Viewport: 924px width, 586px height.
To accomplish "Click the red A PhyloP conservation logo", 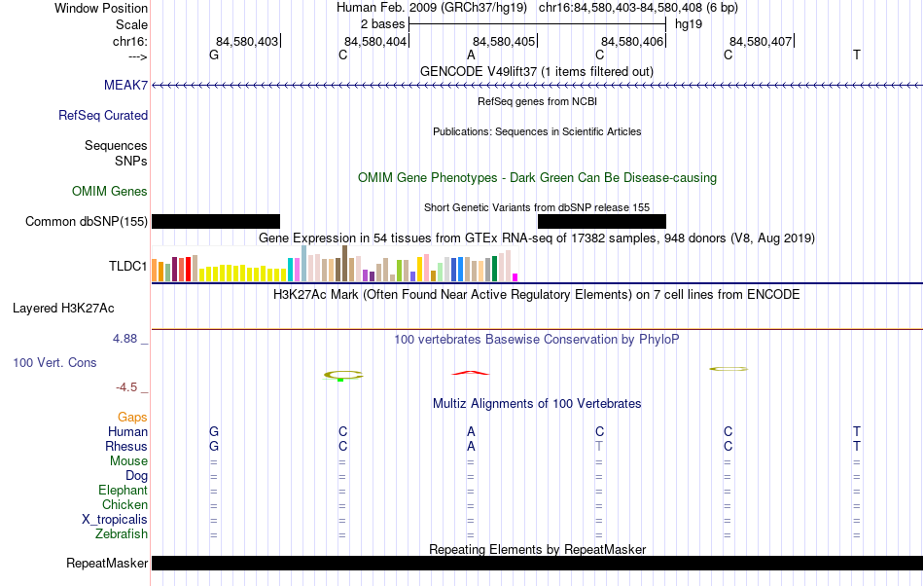I will click(x=470, y=373).
